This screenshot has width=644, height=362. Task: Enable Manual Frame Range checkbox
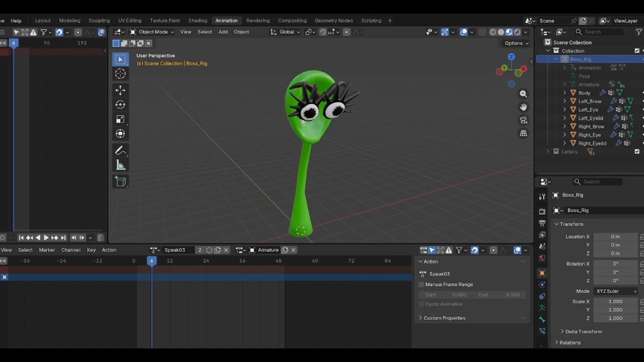422,285
